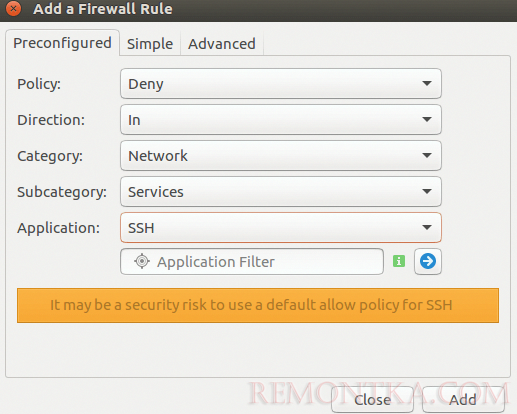
Task: Switch to the Advanced tab
Action: tap(222, 44)
